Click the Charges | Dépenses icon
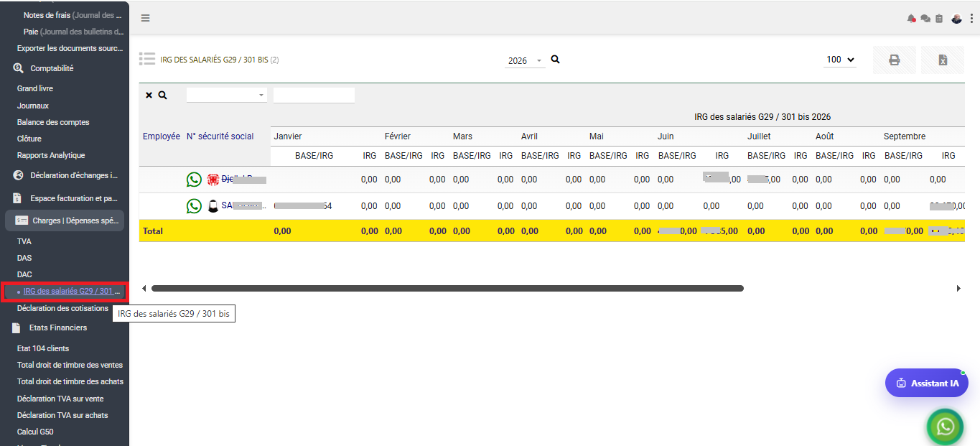 [22, 220]
